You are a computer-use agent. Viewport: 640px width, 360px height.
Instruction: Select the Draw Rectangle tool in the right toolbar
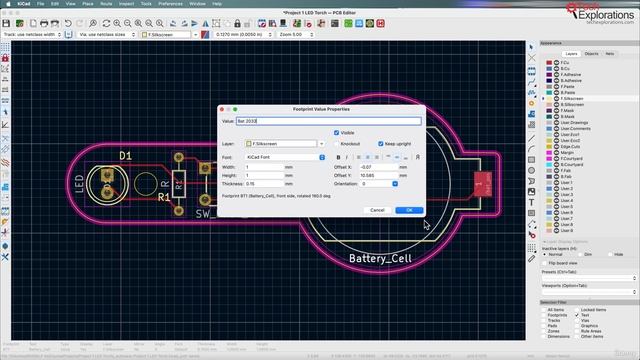click(x=531, y=160)
